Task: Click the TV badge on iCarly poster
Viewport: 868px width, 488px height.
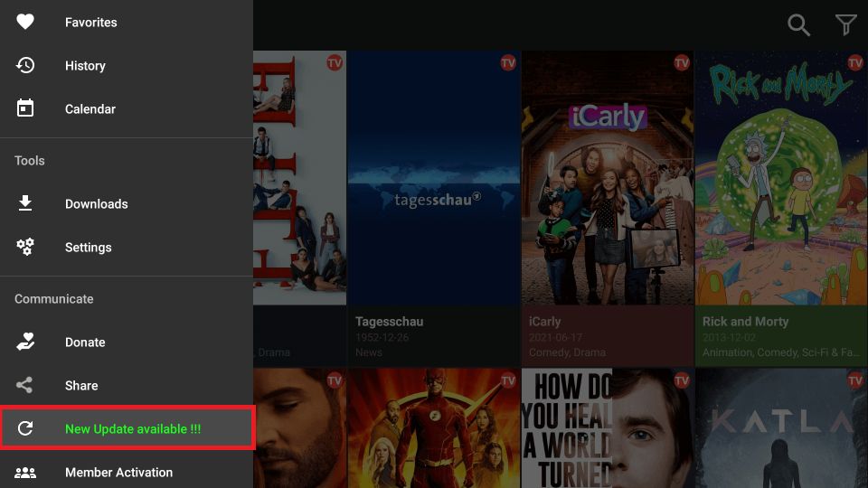Action: (x=682, y=63)
